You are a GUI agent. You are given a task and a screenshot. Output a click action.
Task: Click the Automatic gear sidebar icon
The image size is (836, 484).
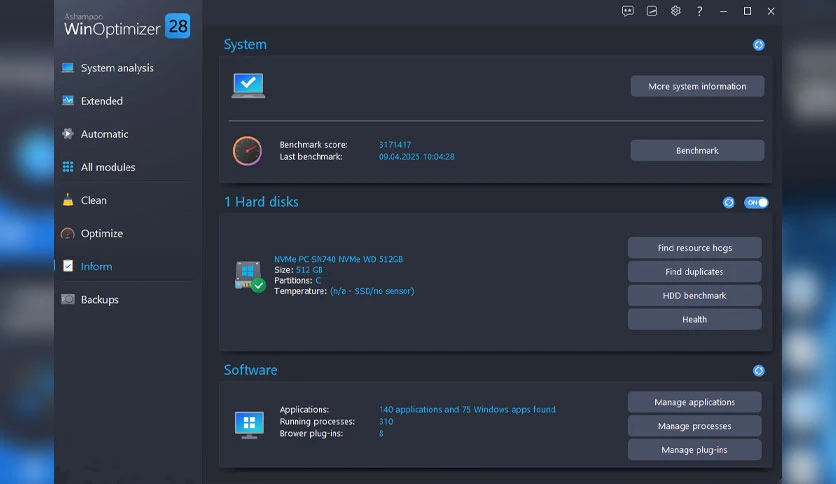pyautogui.click(x=68, y=134)
